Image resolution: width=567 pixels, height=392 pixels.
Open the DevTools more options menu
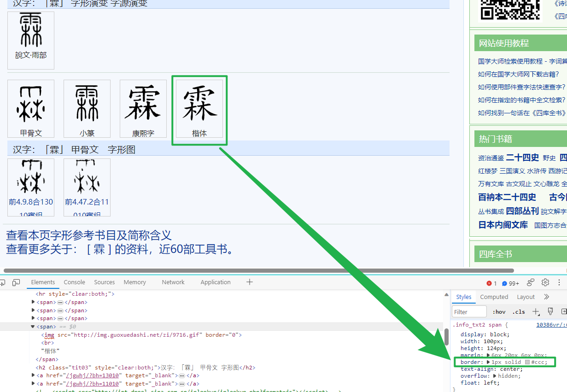560,282
